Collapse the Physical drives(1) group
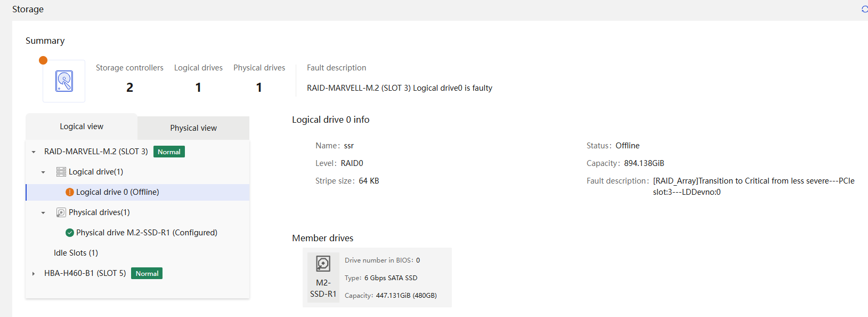 [x=43, y=213]
